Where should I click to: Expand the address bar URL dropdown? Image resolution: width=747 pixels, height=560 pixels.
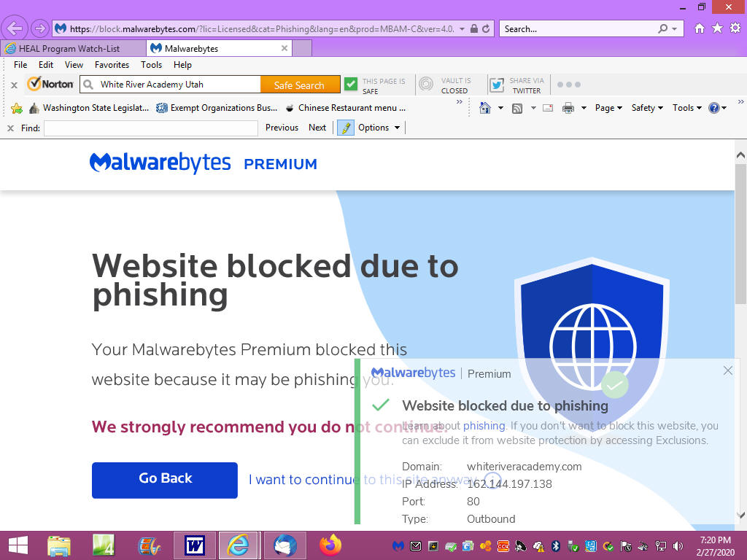click(x=462, y=29)
